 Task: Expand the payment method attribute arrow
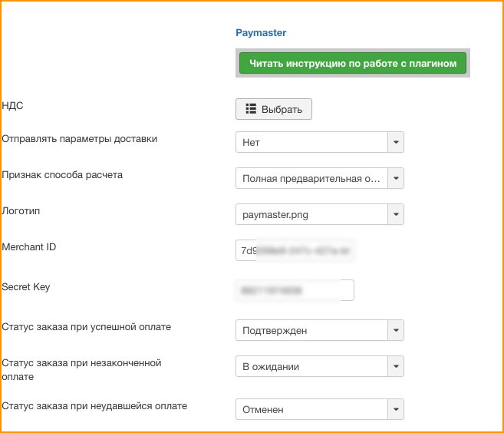pyautogui.click(x=396, y=178)
